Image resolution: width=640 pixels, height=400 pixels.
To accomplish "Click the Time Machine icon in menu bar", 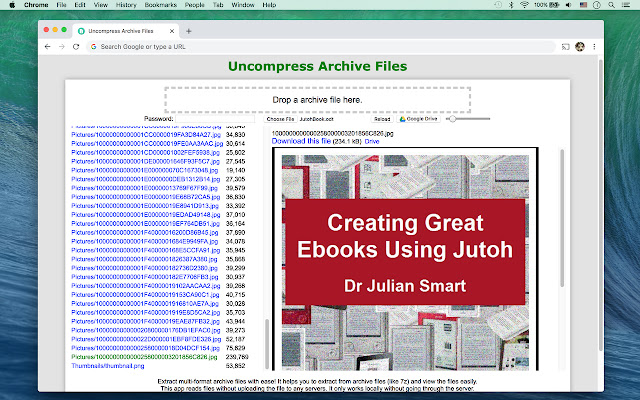I will 498,5.
